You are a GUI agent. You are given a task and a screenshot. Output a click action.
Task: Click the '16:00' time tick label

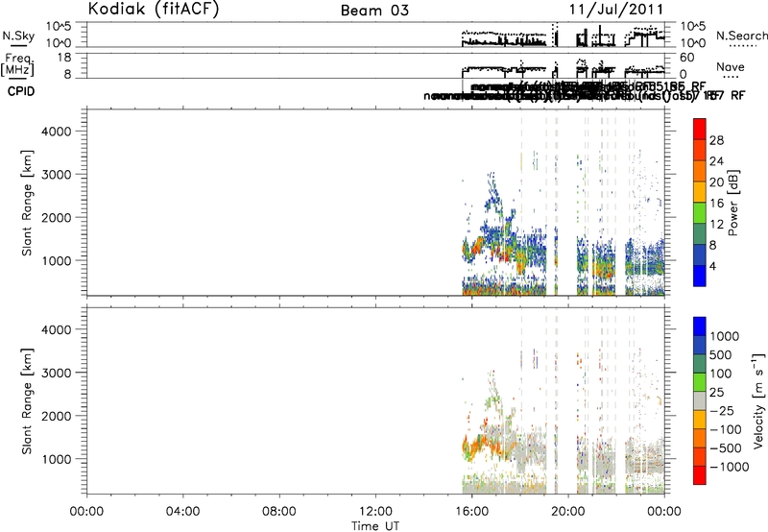coord(471,511)
